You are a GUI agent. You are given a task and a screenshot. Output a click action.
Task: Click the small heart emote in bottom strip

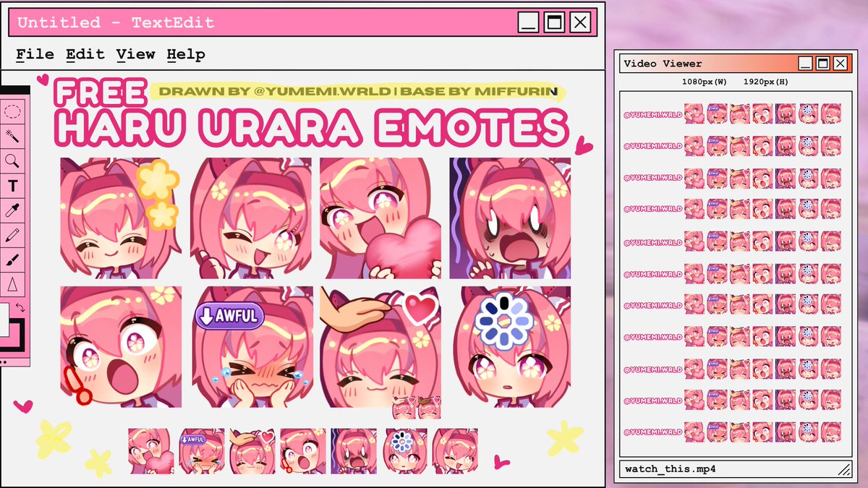[x=151, y=451]
